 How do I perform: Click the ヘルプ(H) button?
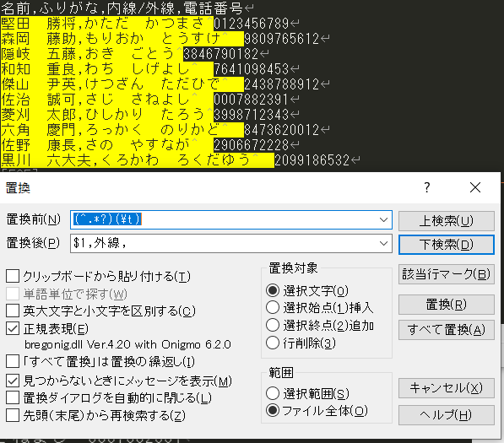pos(446,414)
